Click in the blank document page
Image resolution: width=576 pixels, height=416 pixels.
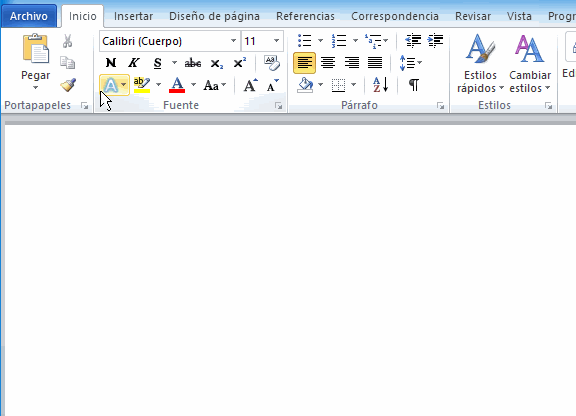pyautogui.click(x=290, y=270)
